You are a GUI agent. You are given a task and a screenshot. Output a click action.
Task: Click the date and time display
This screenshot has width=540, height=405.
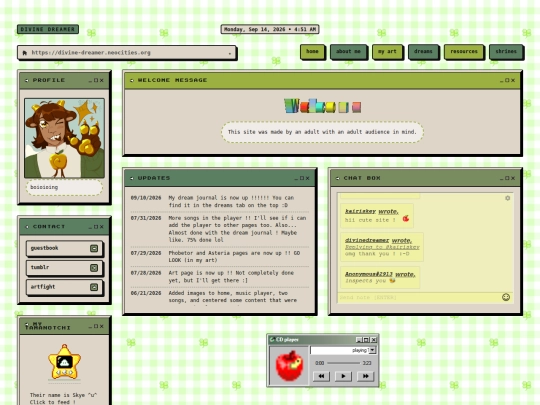270,29
